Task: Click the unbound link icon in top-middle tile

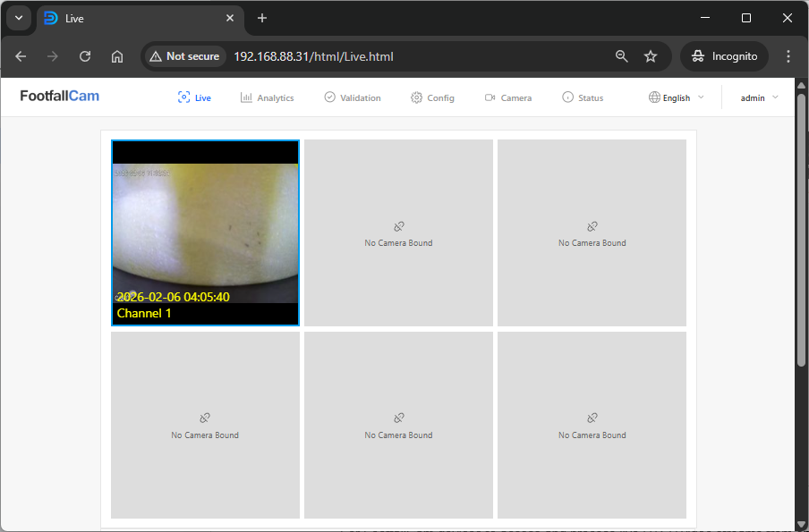Action: pos(398,227)
